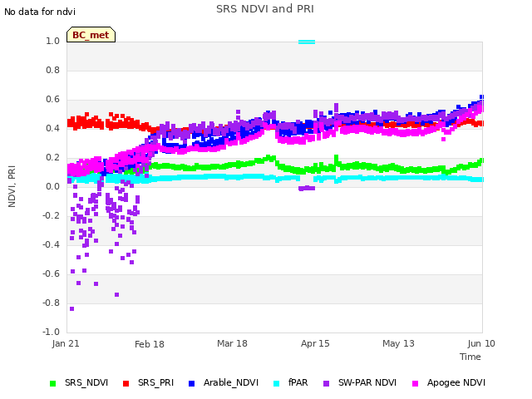Click the lowest purple SW-PAR point near -0.84
This screenshot has height=399, width=532.
point(72,308)
